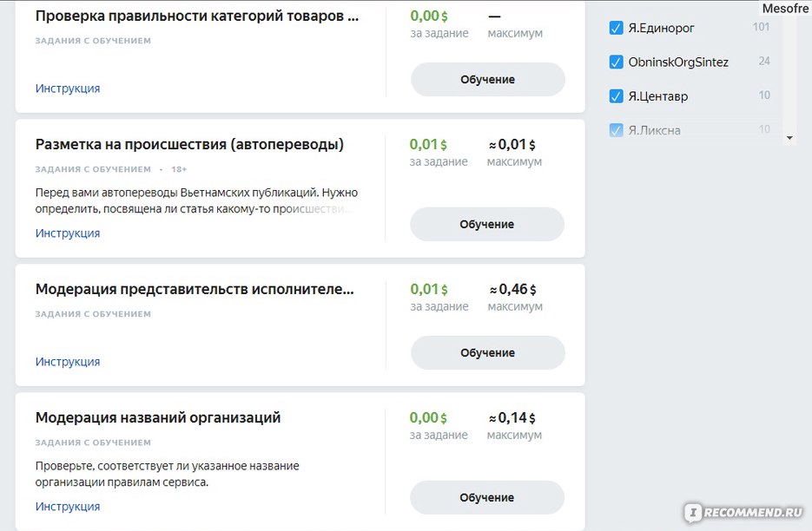Start Обучение for Модерация названий организаций

click(x=487, y=497)
